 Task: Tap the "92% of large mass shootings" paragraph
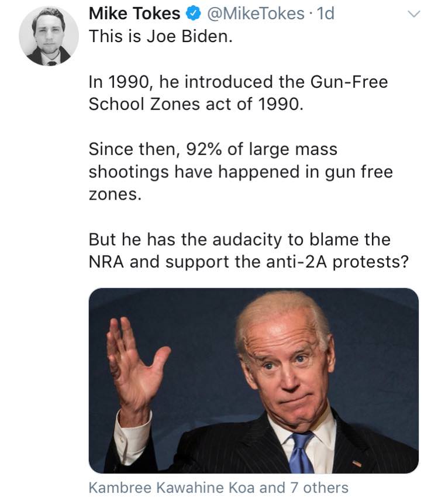[241, 172]
